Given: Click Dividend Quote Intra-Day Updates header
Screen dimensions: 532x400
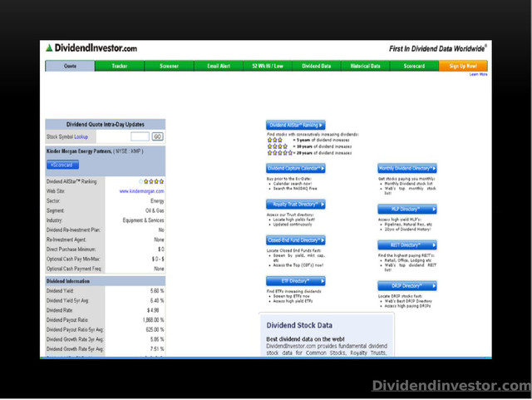Looking at the screenshot, I should pos(106,124).
